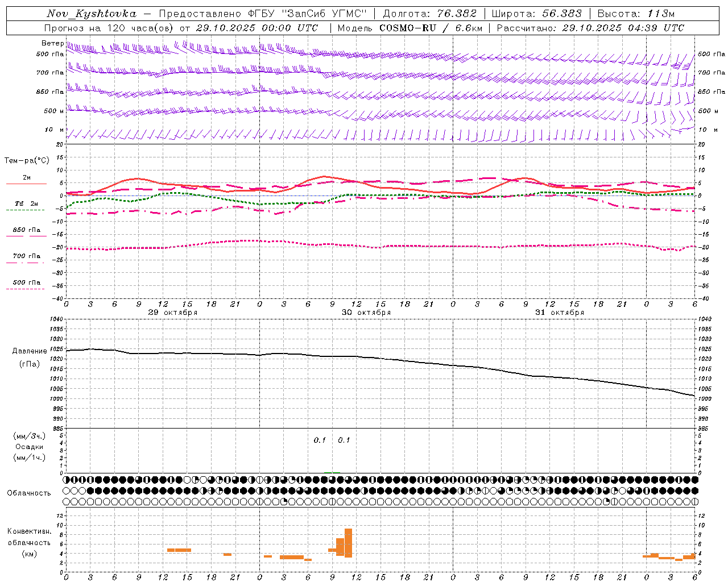Click the 'Осадки' precipitation label
This screenshot has width=728, height=582.
pyautogui.click(x=30, y=447)
